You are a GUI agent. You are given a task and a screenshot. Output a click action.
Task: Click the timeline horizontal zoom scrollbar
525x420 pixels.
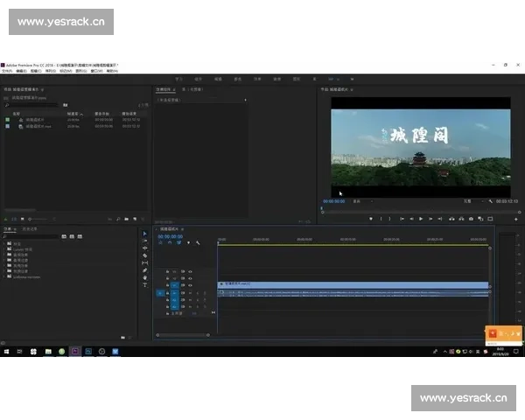(183, 335)
